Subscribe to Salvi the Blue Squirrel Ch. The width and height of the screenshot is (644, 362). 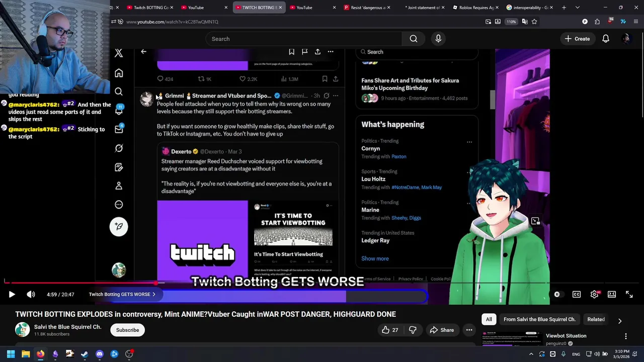(x=127, y=330)
